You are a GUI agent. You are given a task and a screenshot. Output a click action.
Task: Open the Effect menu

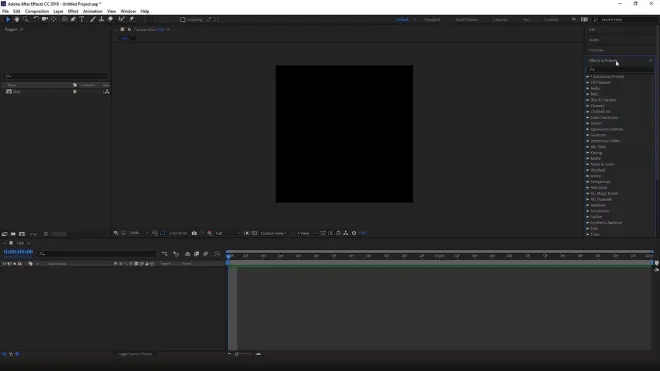(73, 11)
